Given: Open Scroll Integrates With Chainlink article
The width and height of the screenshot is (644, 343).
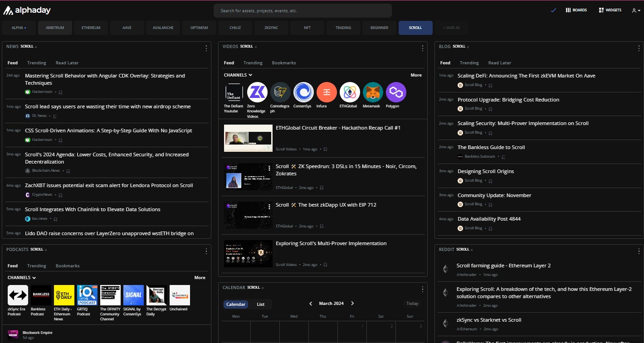Looking at the screenshot, I should [x=93, y=209].
